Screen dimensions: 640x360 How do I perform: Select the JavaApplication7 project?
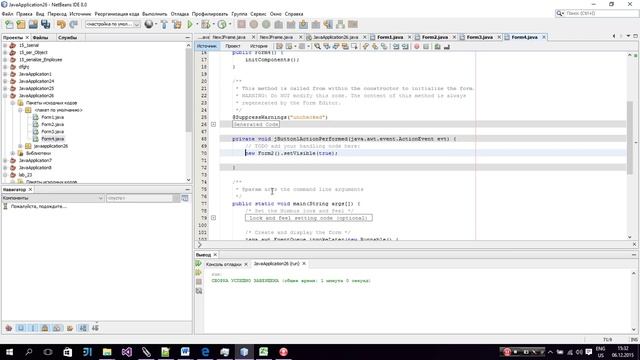pos(35,160)
